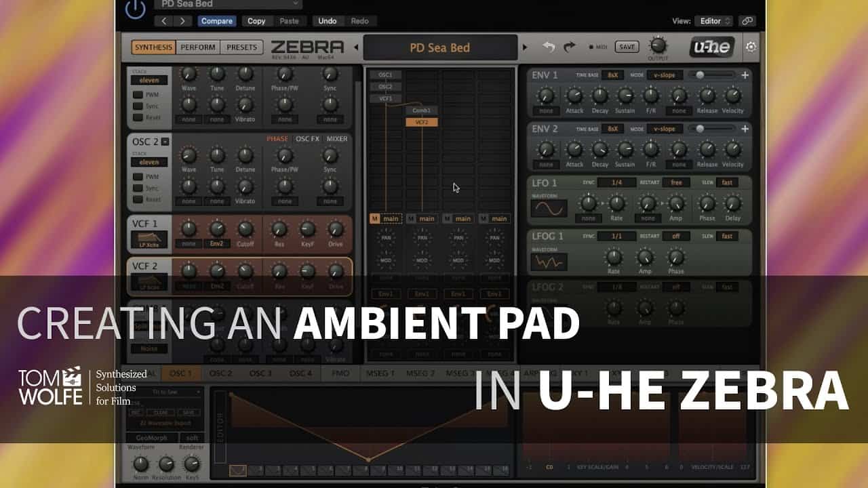The image size is (868, 488).
Task: Toggle OSC 2 Sync switch
Action: (138, 188)
